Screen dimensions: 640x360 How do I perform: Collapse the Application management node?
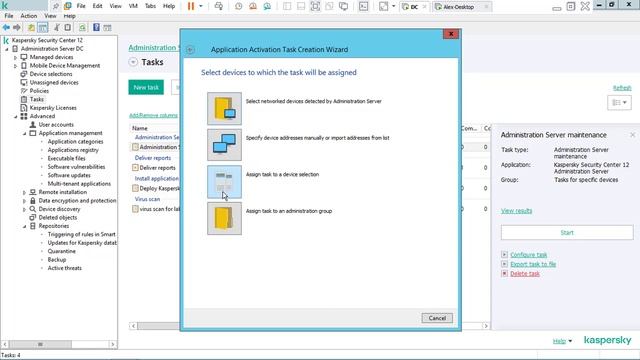point(24,133)
